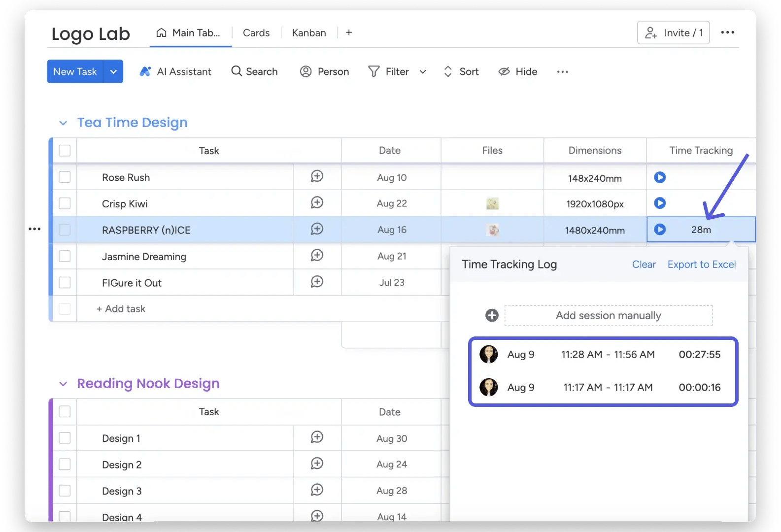Image resolution: width=781 pixels, height=532 pixels.
Task: Click + Add task row
Action: [121, 309]
